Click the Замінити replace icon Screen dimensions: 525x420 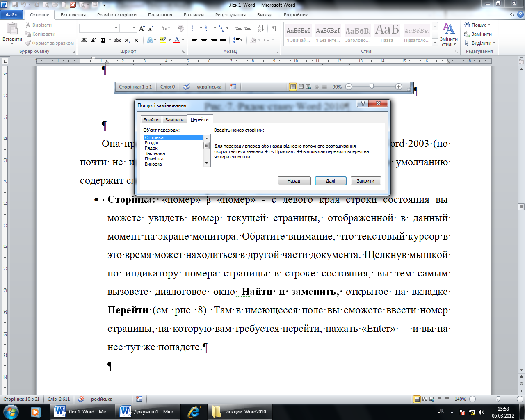(x=467, y=34)
